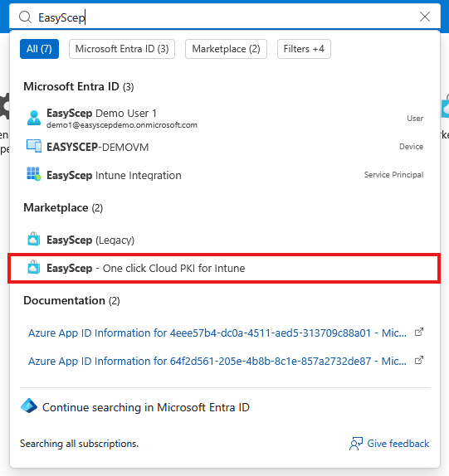Screen dimensions: 449x476
Task: Open EasyScep Intune Integration service principal
Action: click(225, 175)
